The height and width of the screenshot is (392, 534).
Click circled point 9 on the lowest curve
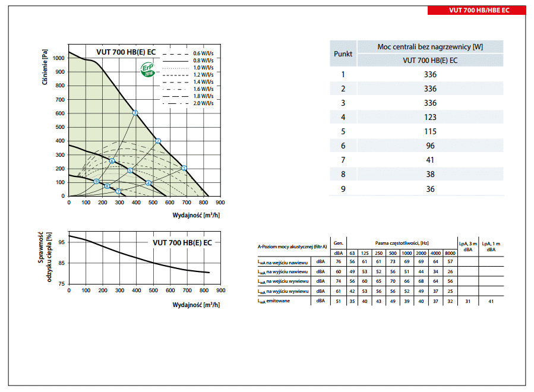96,181
